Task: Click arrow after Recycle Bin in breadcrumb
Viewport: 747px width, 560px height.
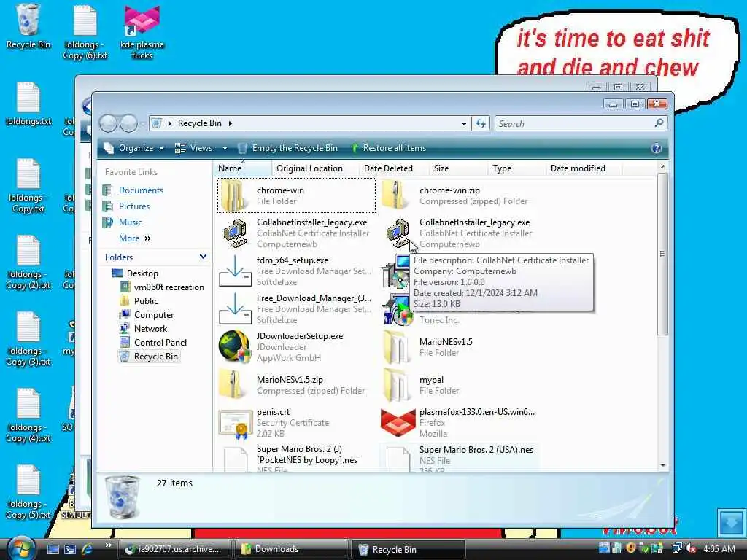Action: point(230,123)
